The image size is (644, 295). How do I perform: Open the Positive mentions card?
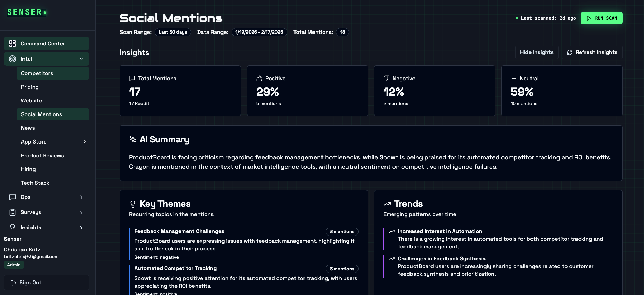307,91
